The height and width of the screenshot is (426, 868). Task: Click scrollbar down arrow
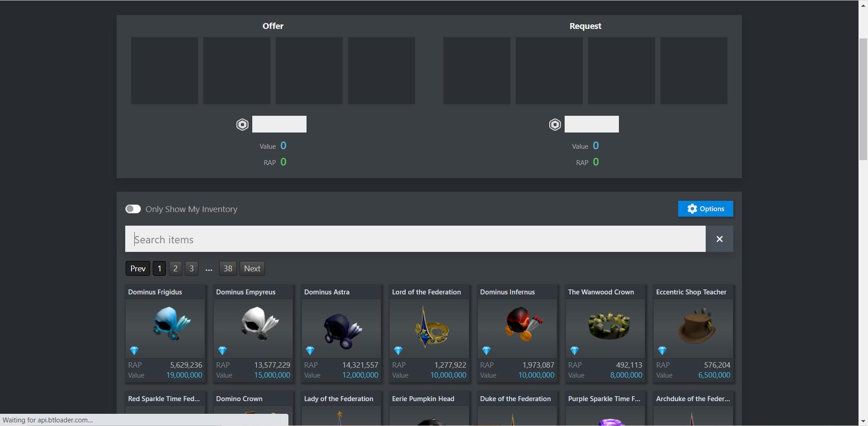point(863,421)
